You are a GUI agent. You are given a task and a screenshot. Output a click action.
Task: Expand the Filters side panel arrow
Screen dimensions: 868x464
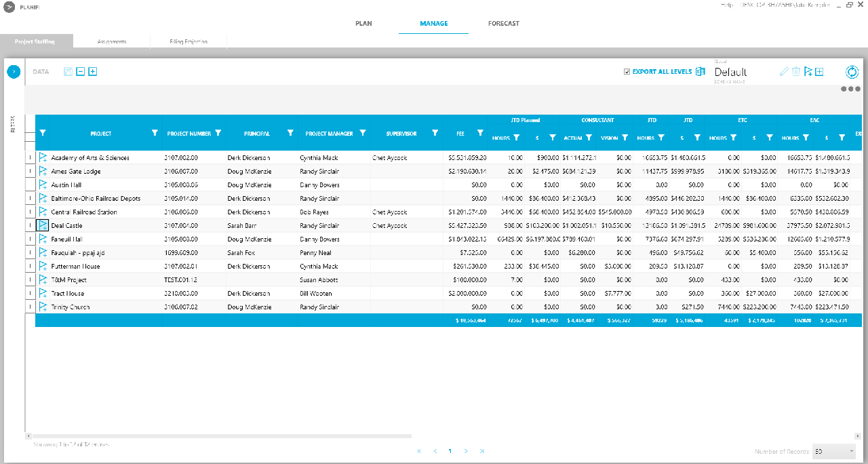(13, 71)
